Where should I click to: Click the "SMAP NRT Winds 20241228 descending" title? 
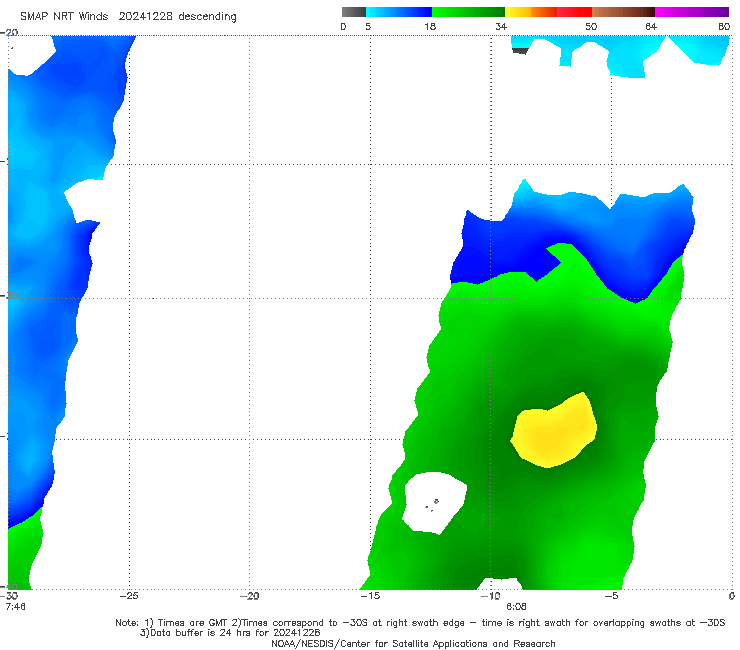128,16
